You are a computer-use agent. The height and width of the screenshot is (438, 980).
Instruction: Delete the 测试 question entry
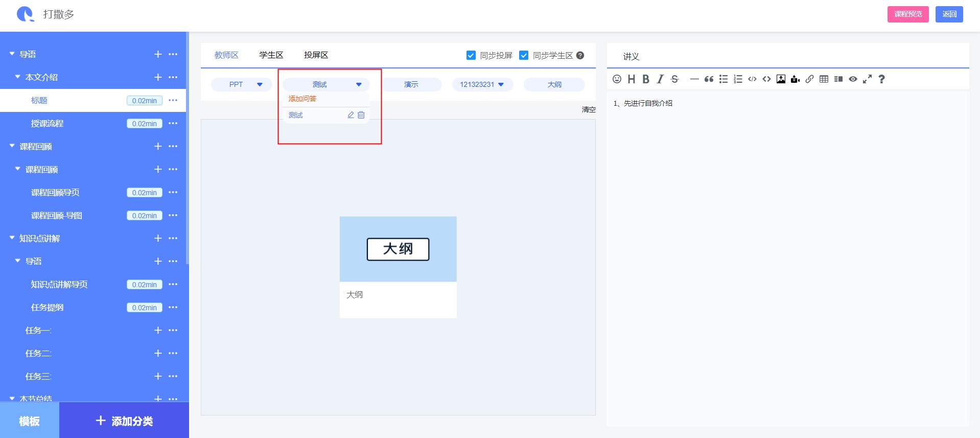coord(361,115)
